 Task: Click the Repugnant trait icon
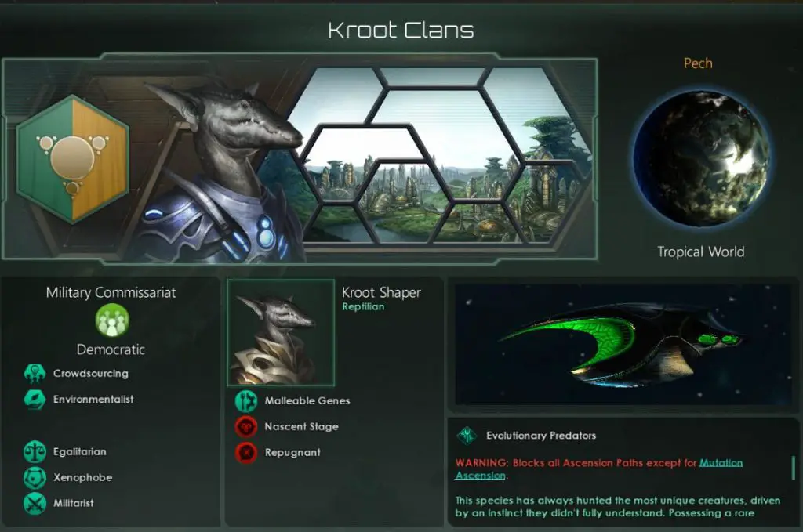[246, 452]
